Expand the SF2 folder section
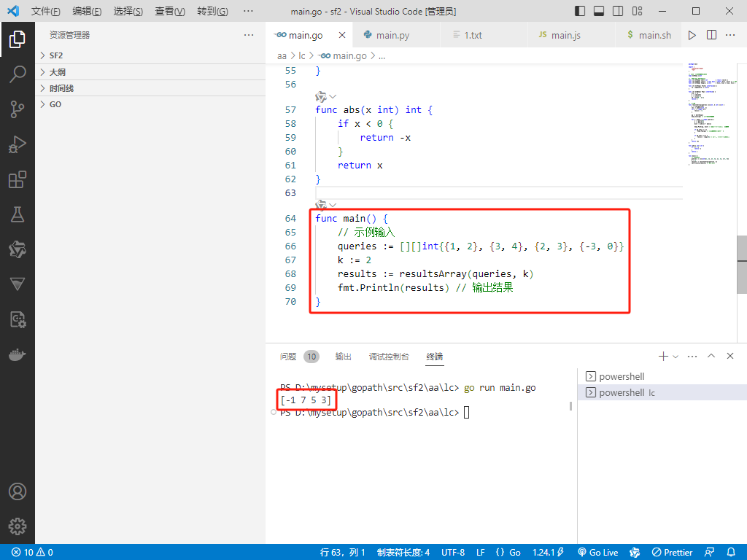The height and width of the screenshot is (560, 747). click(150, 55)
